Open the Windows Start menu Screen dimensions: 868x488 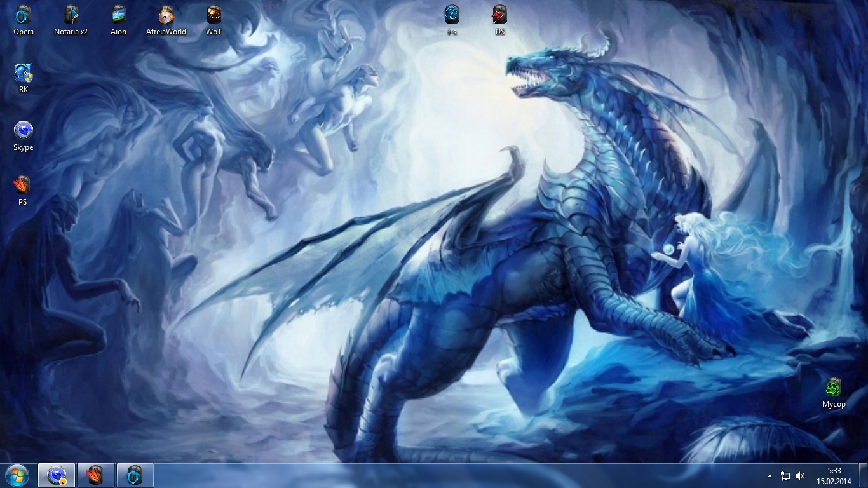17,475
